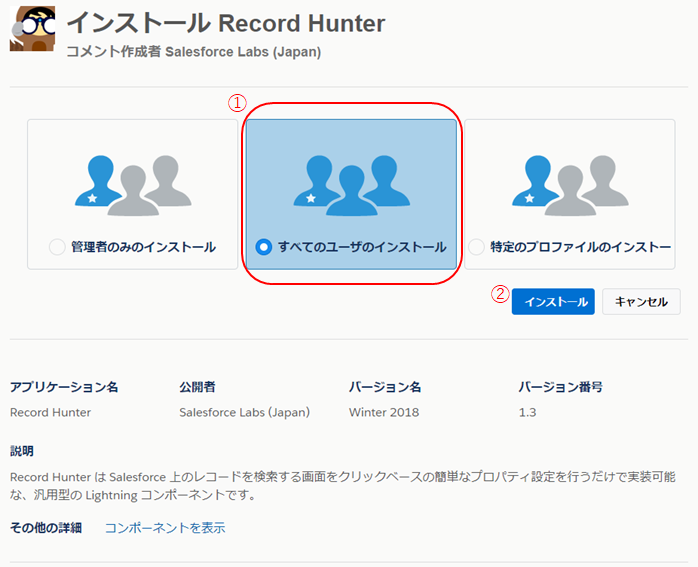Click the キャンセル button
Viewport: 698px width, 567px height.
pos(641,302)
